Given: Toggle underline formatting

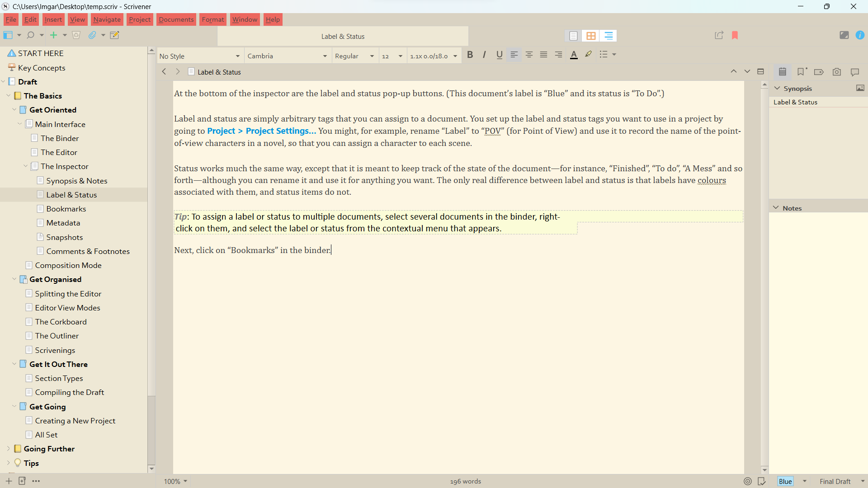Looking at the screenshot, I should coord(499,55).
